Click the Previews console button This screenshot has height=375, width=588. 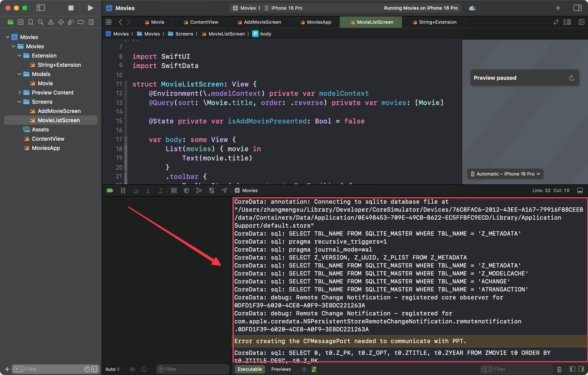[x=281, y=369]
